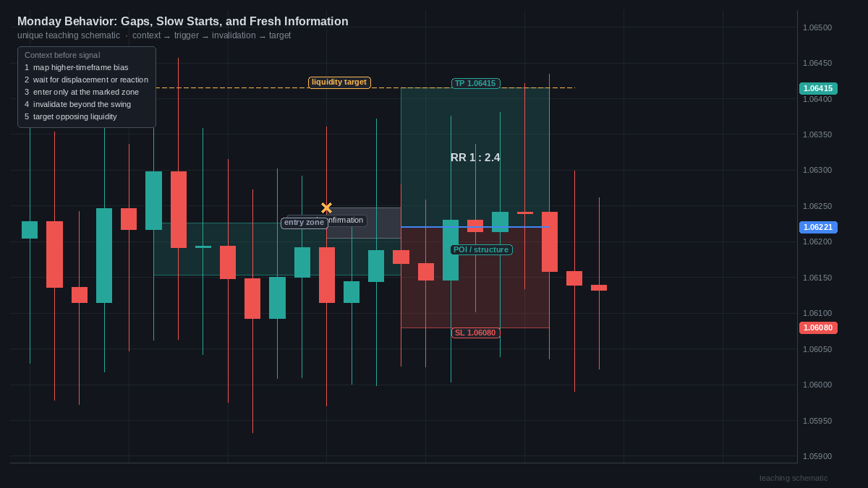Select the blue entry price line
The width and height of the screenshot is (868, 488).
pyautogui.click(x=475, y=227)
